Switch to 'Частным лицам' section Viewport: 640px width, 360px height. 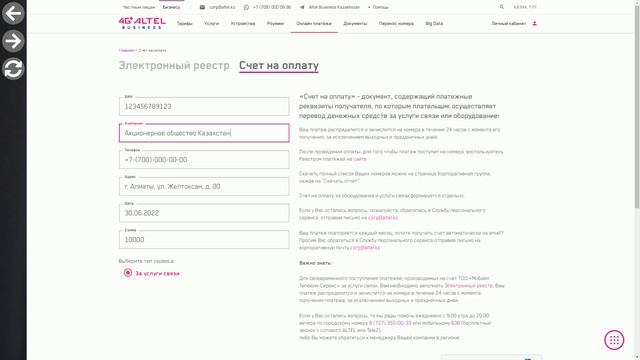click(x=139, y=7)
